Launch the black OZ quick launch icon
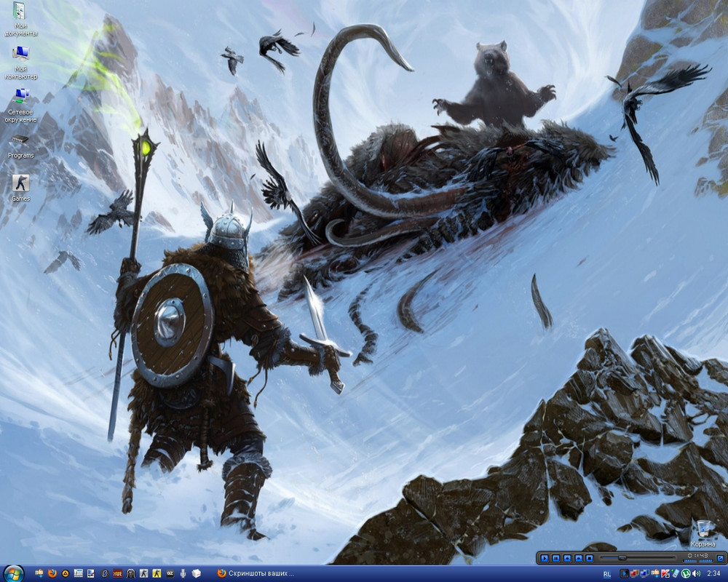728x582 pixels. click(170, 574)
